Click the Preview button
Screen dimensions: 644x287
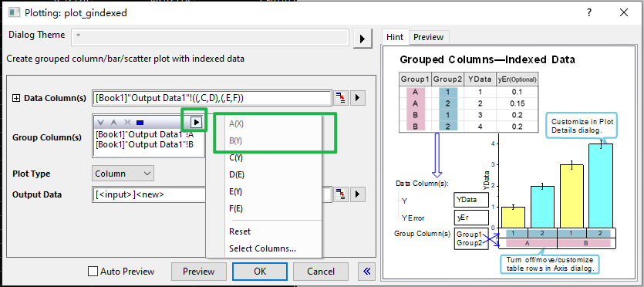point(199,272)
